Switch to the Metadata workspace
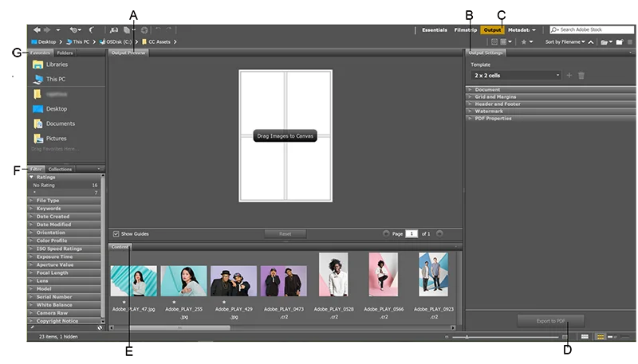This screenshot has width=638, height=364. pos(518,30)
